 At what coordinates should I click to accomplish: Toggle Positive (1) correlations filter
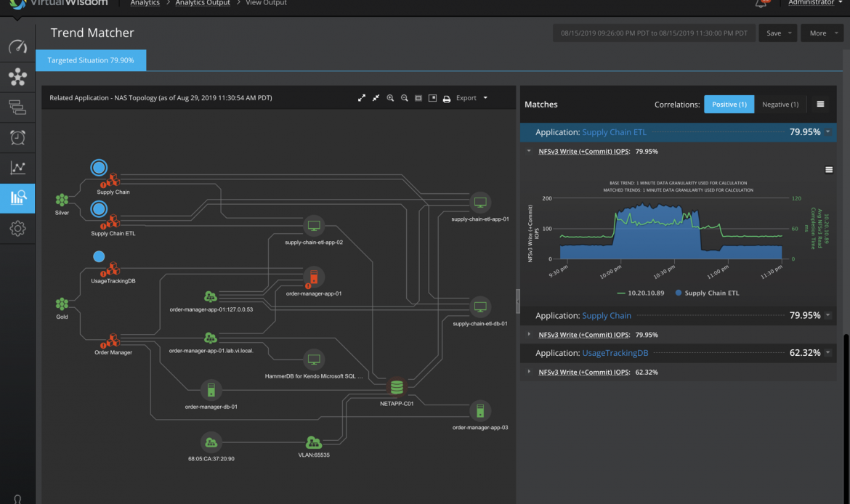[x=729, y=105]
